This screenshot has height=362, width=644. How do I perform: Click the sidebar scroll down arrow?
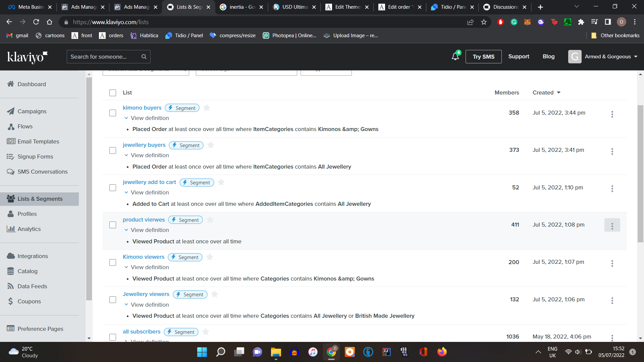coord(89,338)
